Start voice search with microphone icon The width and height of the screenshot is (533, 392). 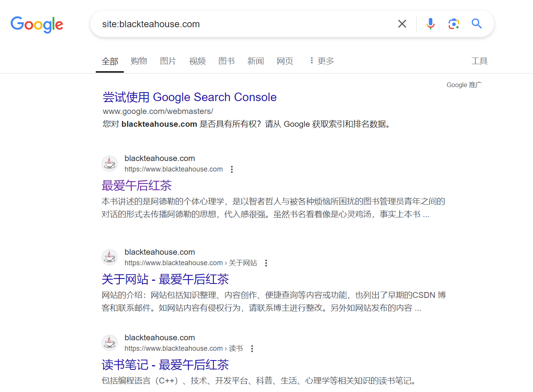pyautogui.click(x=430, y=24)
